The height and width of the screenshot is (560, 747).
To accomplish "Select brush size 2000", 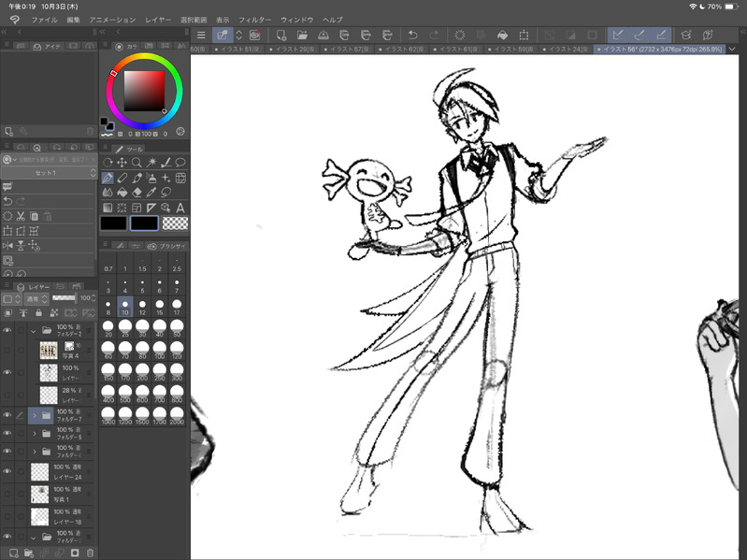I will click(x=177, y=417).
